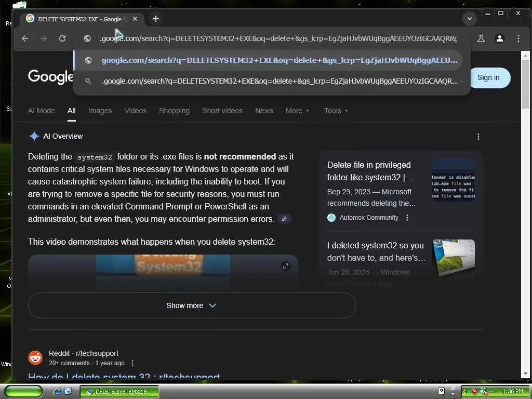Viewport: 532px width, 399px height.
Task: Expand the More dropdown
Action: pyautogui.click(x=297, y=111)
